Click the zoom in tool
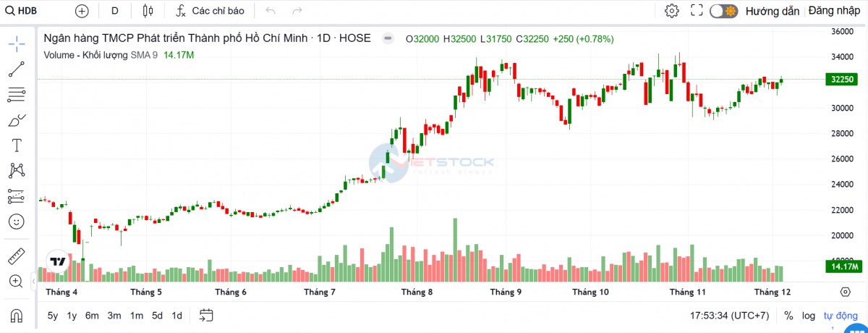The width and height of the screenshot is (868, 333). pos(17,281)
